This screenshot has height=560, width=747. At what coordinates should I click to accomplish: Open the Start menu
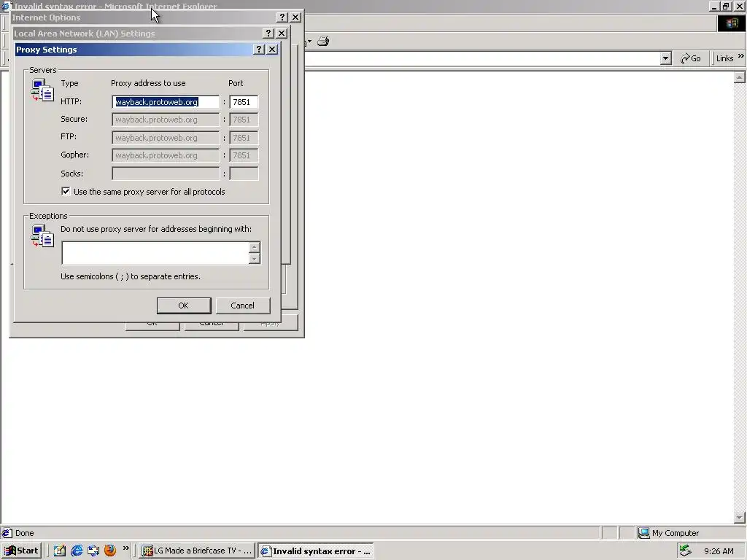pos(21,551)
